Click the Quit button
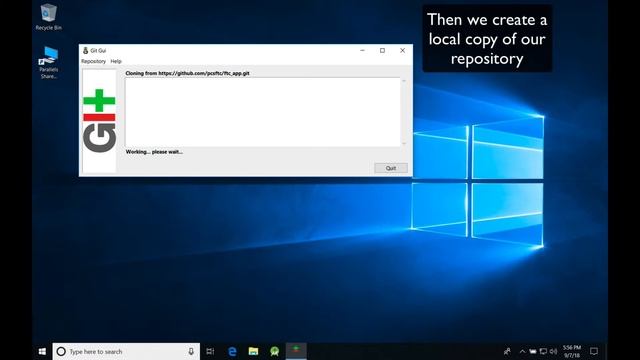This screenshot has height=360, width=640. coord(391,168)
